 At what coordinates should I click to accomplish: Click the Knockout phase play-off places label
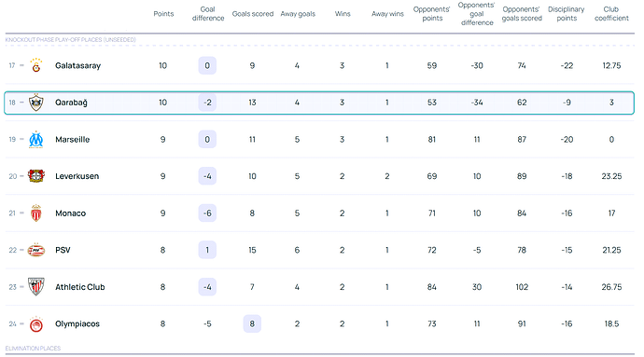tap(71, 40)
